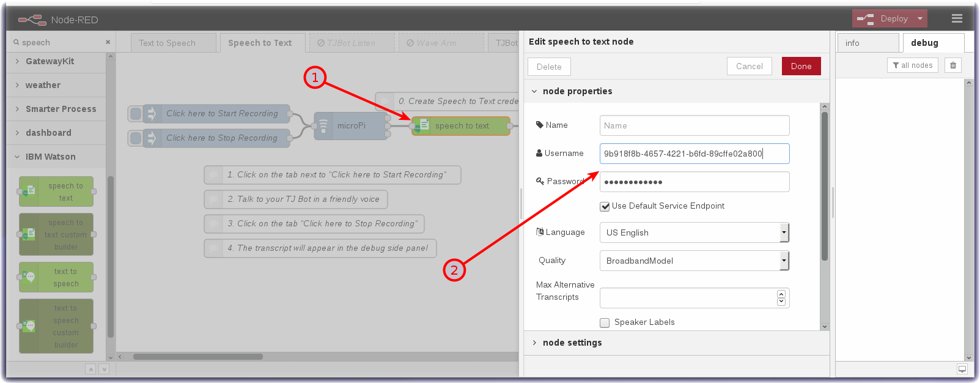The width and height of the screenshot is (980, 383).
Task: Open the disabled TJBot Listen tab
Action: click(x=352, y=43)
